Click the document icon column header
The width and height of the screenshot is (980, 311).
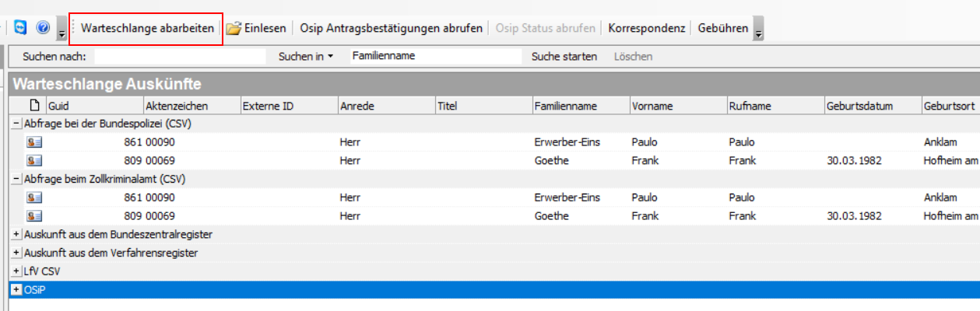click(x=33, y=106)
